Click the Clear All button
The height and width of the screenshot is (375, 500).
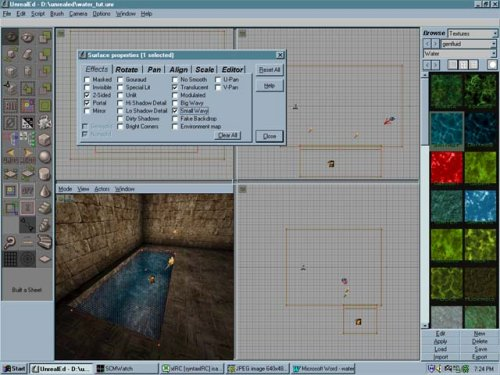[x=228, y=135]
